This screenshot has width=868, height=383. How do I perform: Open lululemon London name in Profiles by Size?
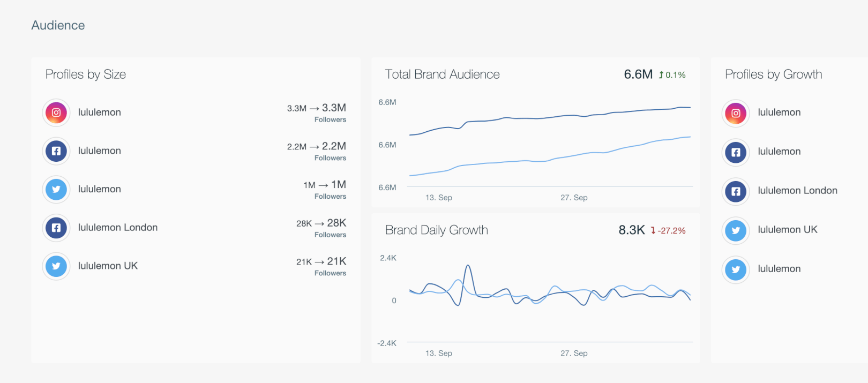[x=118, y=228]
